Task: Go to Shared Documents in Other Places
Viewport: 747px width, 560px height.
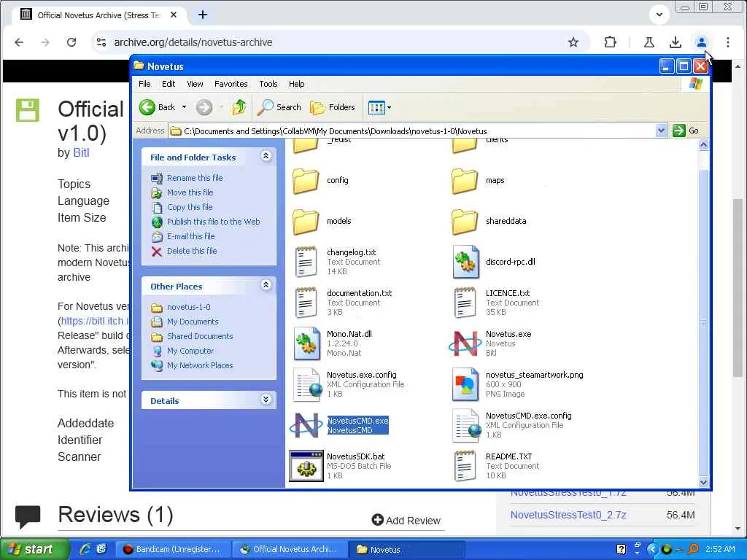Action: coord(200,336)
